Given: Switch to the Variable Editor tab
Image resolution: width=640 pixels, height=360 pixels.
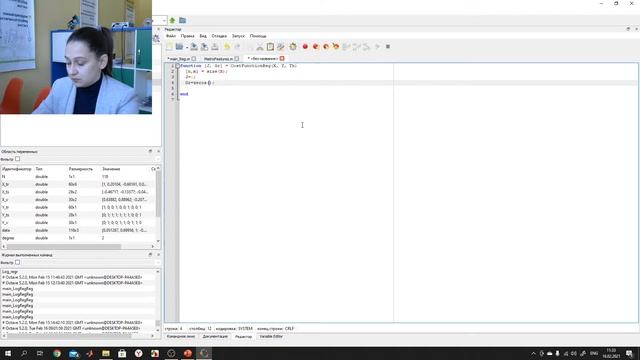Looking at the screenshot, I should (x=271, y=337).
